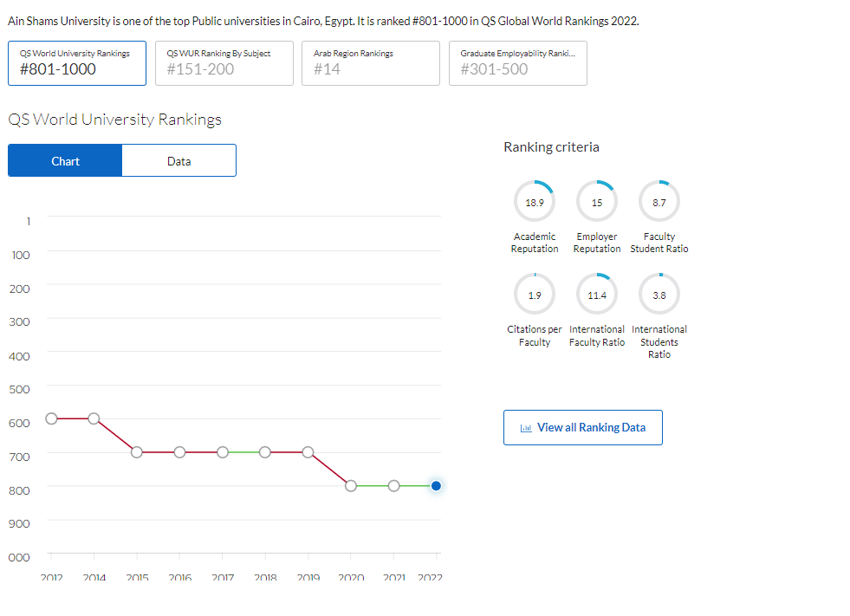Click the Employer Reputation 15 score ring
This screenshot has width=850, height=616.
597,202
